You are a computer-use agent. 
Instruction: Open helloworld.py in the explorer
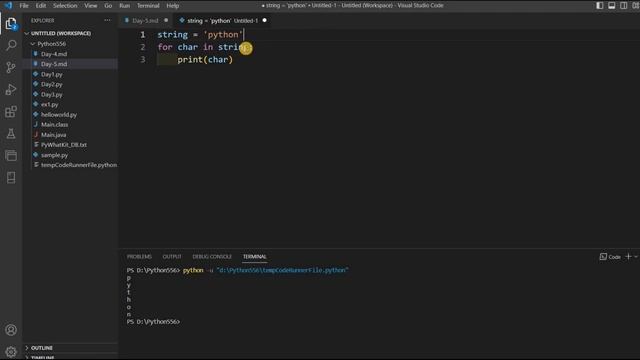(x=59, y=115)
